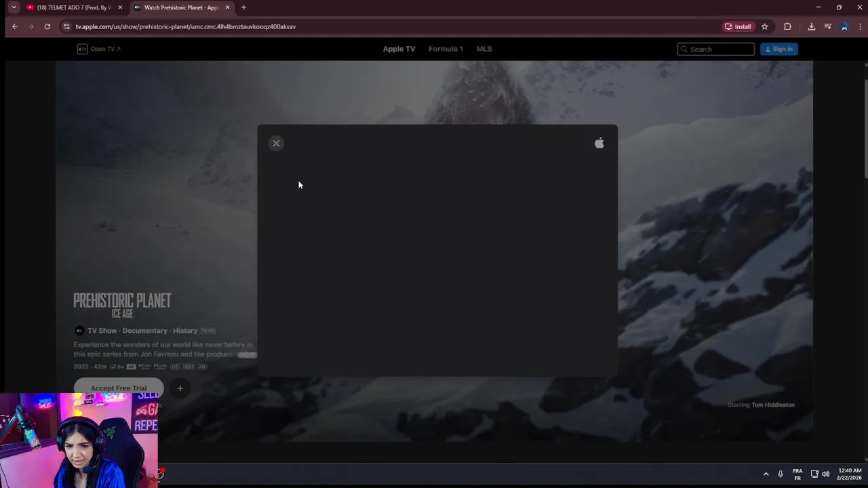Click the Prehistoric Planet Ice Age title
This screenshot has width=868, height=488.
[x=122, y=305]
